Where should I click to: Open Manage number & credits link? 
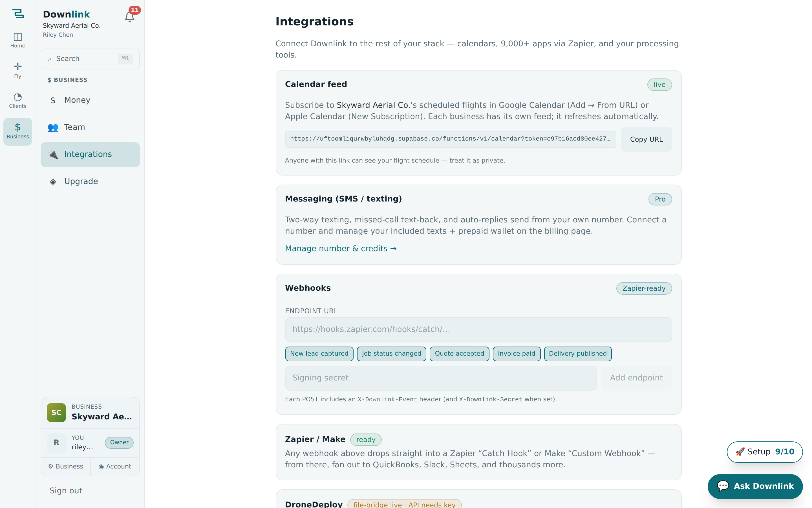pos(341,249)
